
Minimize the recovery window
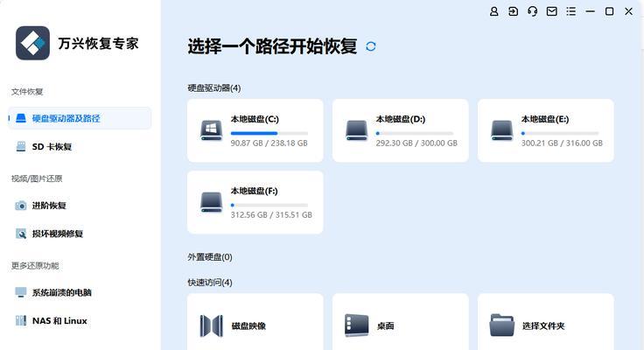pyautogui.click(x=591, y=11)
